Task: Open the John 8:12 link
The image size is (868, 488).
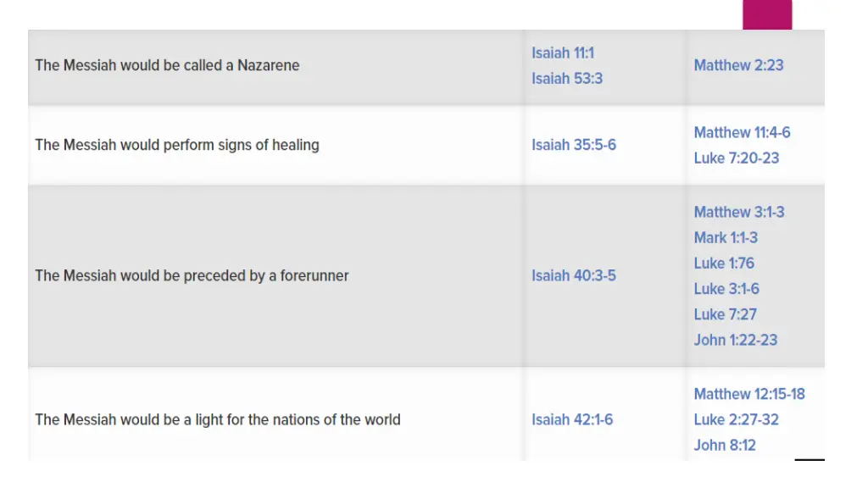Action: [725, 446]
